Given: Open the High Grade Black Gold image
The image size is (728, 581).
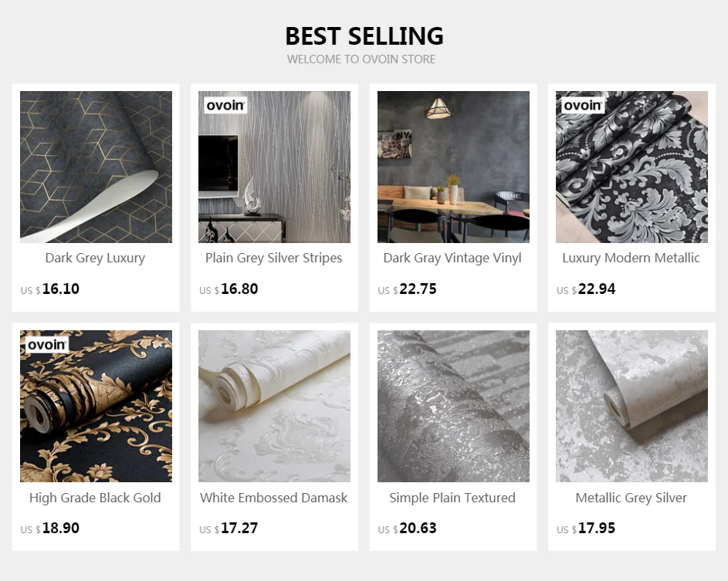Looking at the screenshot, I should tap(96, 406).
